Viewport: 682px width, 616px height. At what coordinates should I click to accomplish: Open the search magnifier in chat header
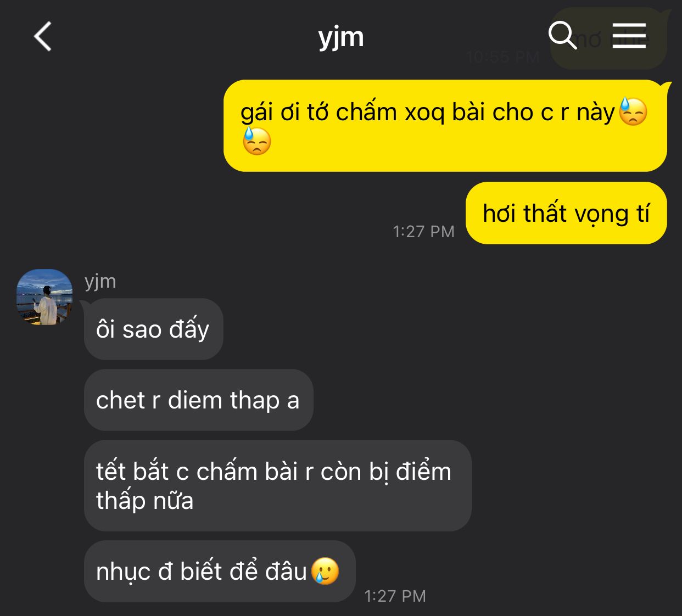click(562, 36)
